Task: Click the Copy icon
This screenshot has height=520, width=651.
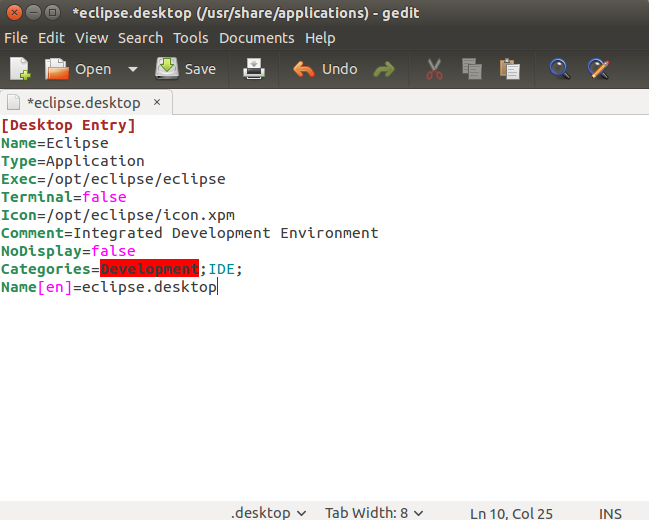Action: coord(472,69)
